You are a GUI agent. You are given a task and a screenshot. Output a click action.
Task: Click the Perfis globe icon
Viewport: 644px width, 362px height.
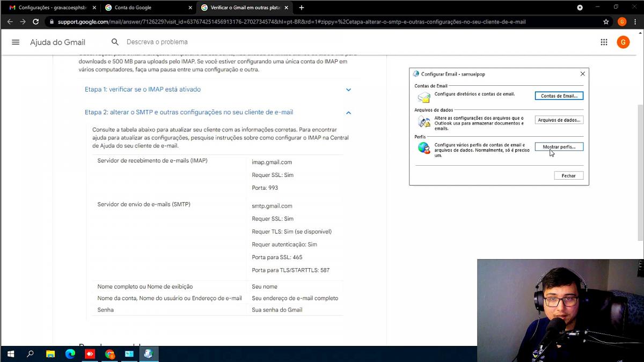click(x=424, y=148)
